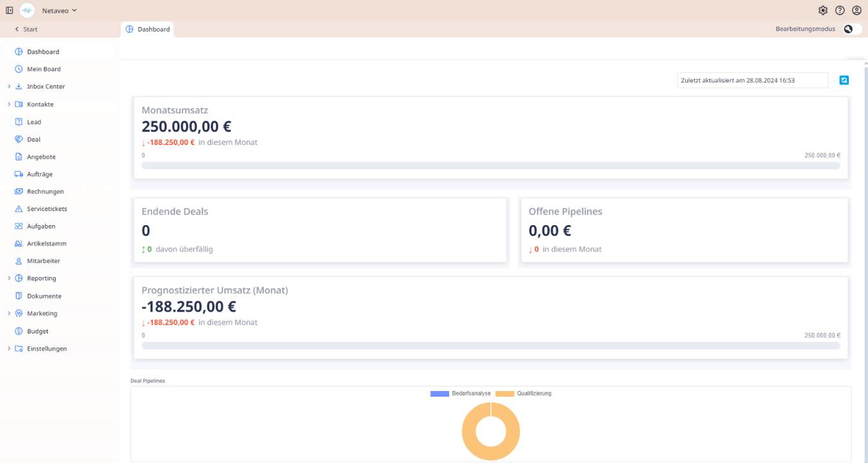Toggle the Bearbeitungsmodus switch
Image resolution: width=868 pixels, height=463 pixels.
pos(852,29)
